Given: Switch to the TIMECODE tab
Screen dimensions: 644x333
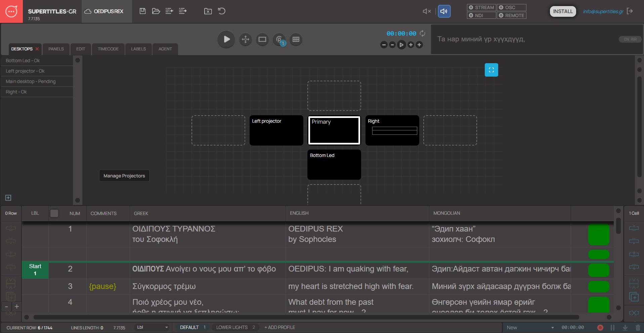Looking at the screenshot, I should (108, 49).
